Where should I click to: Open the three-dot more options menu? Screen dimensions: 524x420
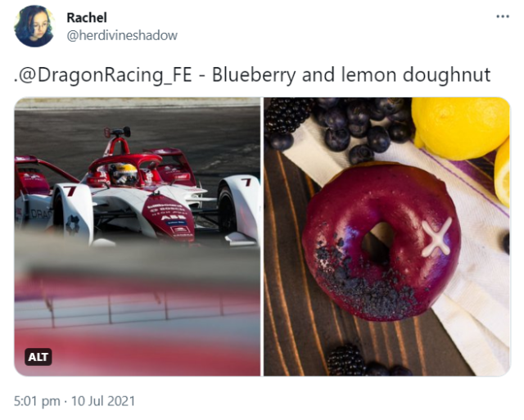click(502, 16)
